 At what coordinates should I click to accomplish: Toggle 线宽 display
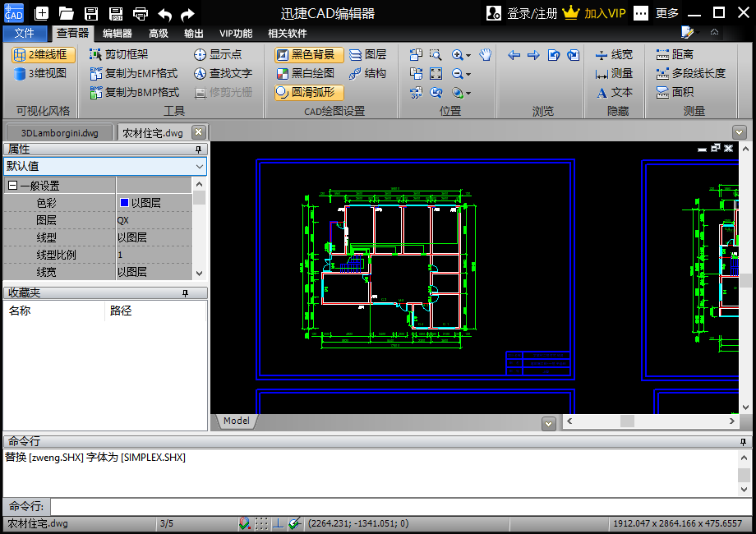[x=615, y=54]
